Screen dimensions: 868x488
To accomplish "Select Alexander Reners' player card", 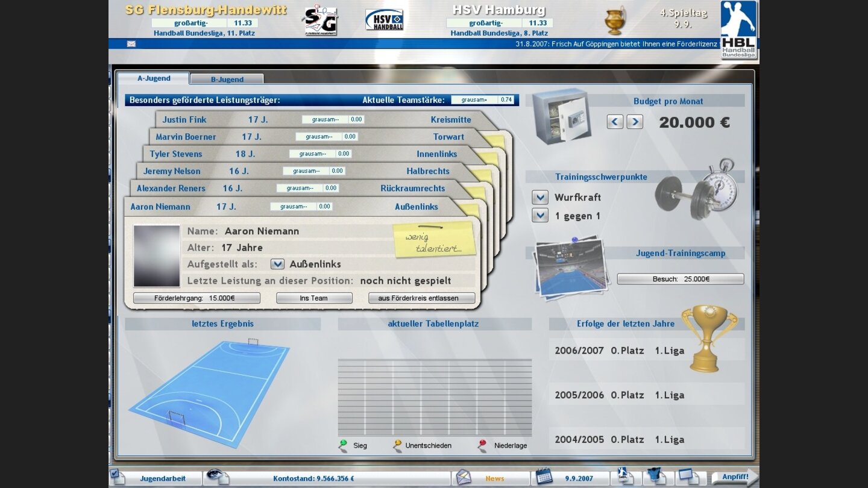I will tap(295, 188).
